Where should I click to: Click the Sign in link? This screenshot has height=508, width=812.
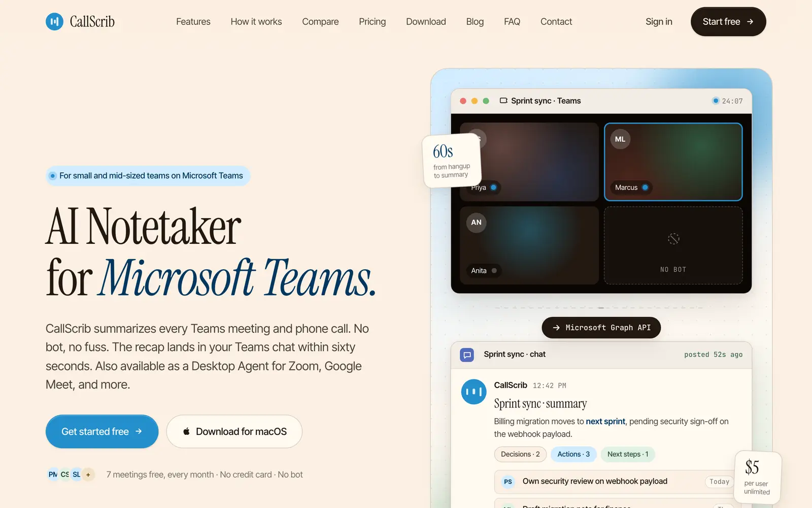659,22
